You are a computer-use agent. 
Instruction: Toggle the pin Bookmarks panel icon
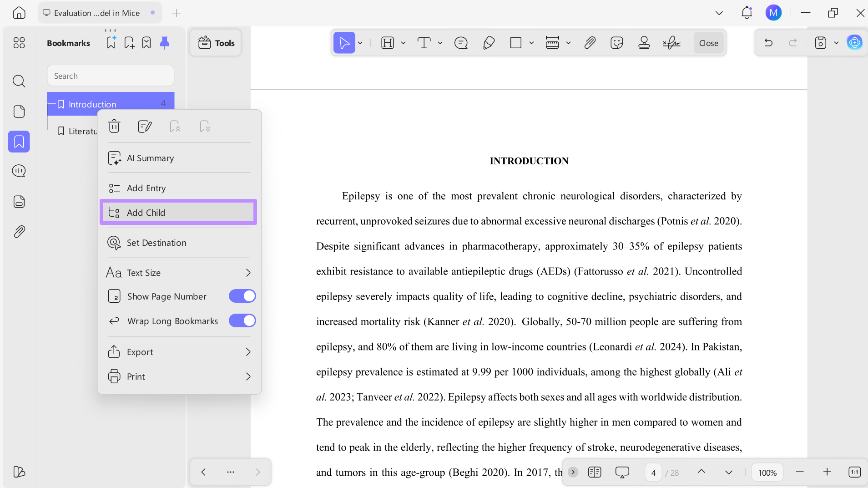point(165,43)
